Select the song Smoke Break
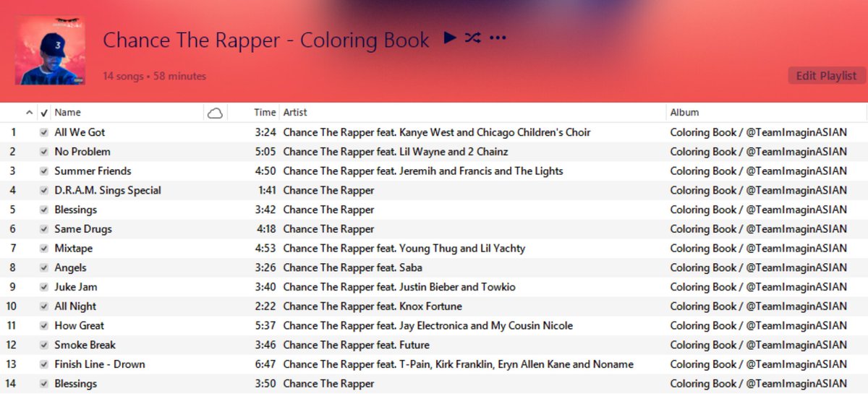 click(x=85, y=345)
